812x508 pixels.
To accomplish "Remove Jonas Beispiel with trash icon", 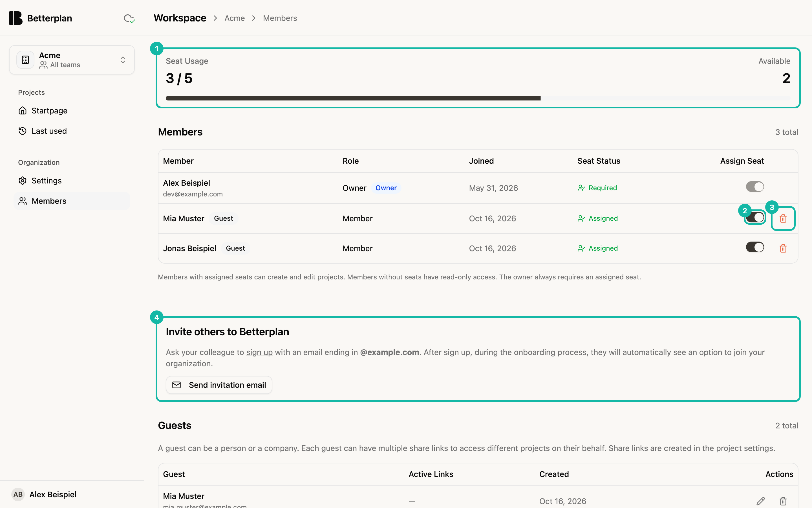I will click(x=783, y=248).
